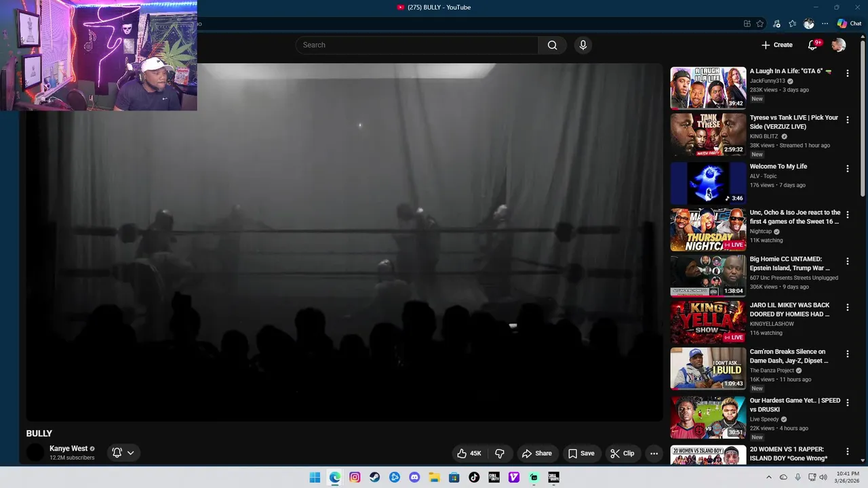
Task: Open options menu for Welcome To My Life
Action: tap(847, 168)
